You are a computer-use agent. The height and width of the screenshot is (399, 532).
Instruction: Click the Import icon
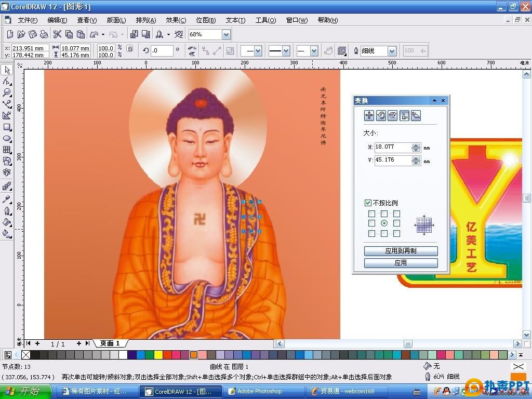[134, 34]
